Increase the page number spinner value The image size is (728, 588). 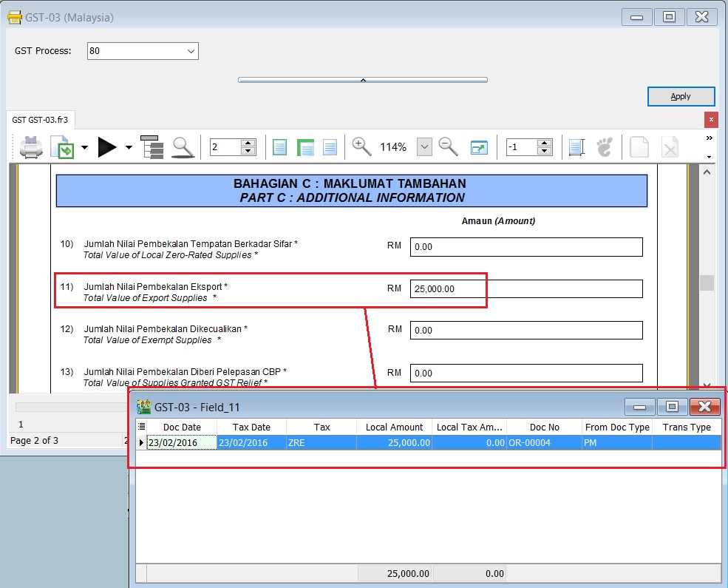(248, 143)
